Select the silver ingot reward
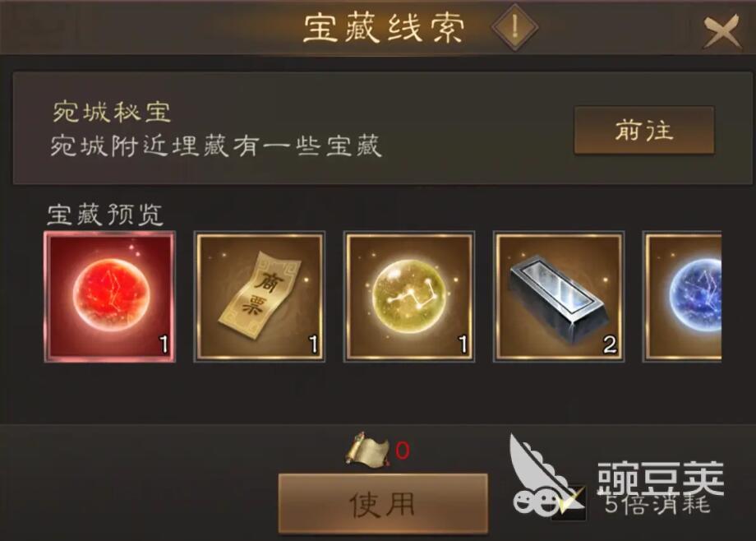This screenshot has width=756, height=541. click(x=559, y=297)
